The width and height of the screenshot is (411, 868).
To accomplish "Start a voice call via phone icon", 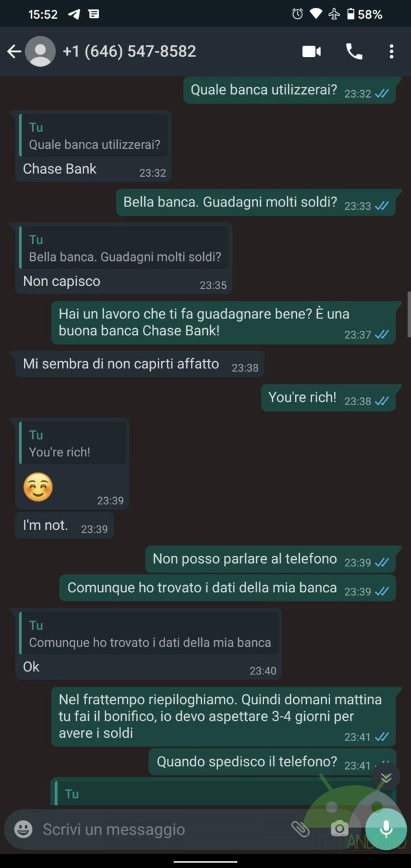I will [x=354, y=52].
